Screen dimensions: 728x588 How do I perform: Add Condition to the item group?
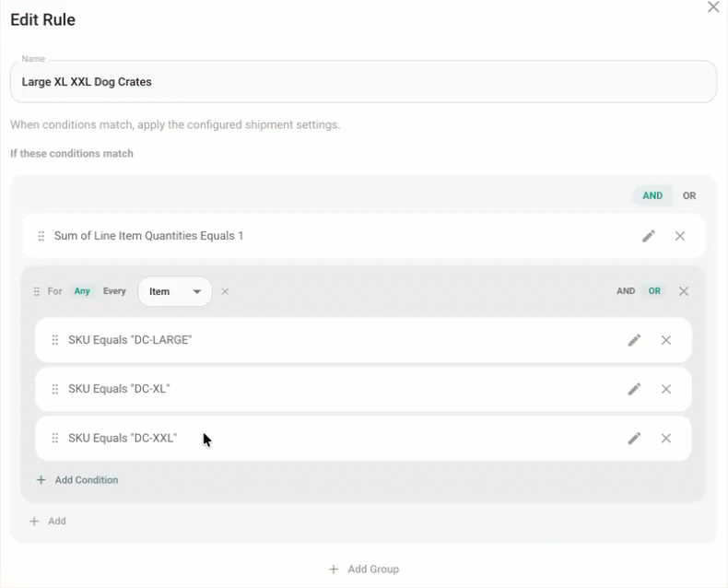77,480
